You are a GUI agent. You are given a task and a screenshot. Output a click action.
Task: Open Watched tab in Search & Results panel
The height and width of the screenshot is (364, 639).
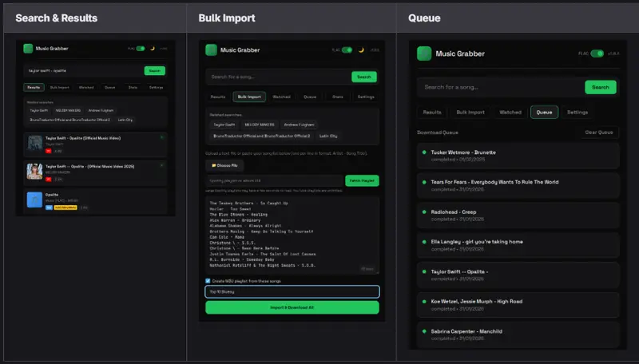click(x=86, y=88)
